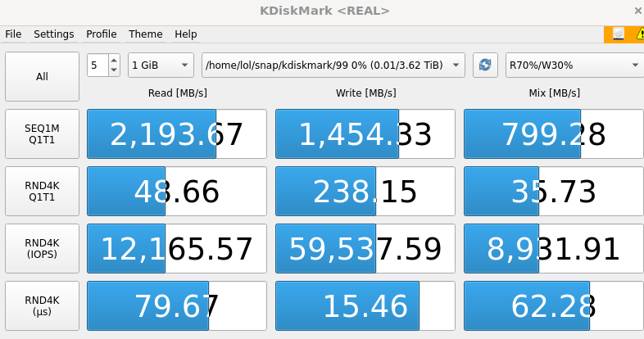Open the File menu

click(13, 34)
